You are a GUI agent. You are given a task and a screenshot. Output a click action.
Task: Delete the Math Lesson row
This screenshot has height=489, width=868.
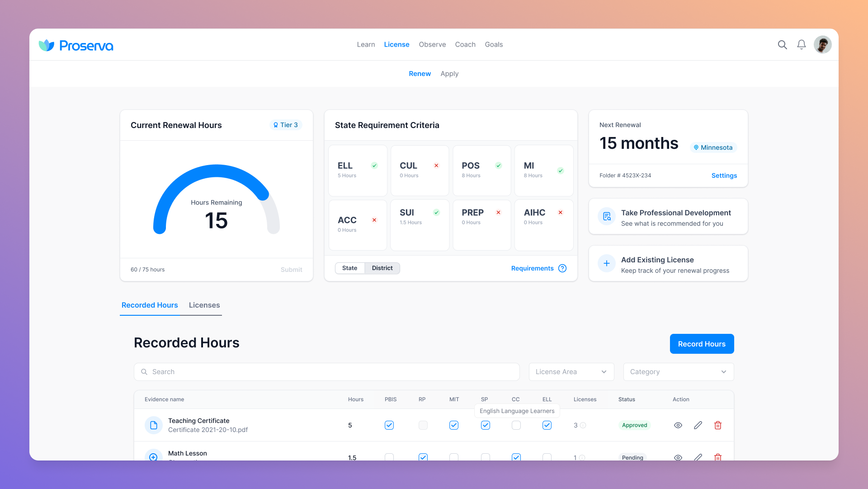718,457
